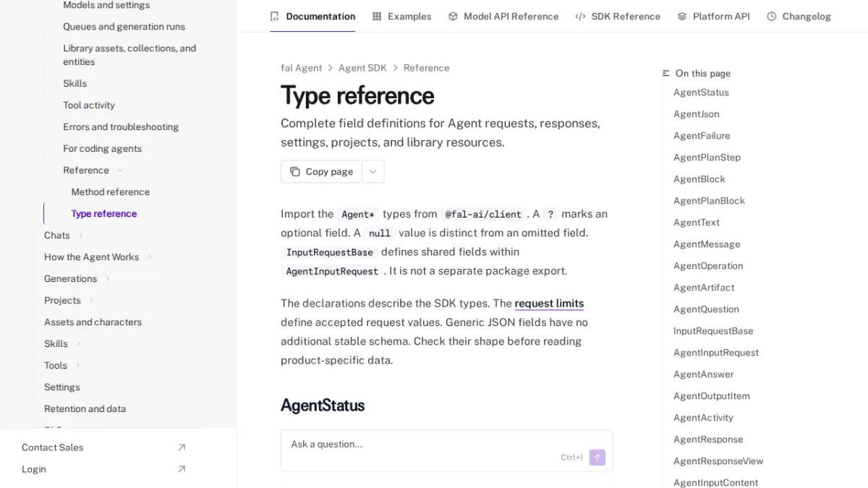Viewport: 868px width, 488px height.
Task: Expand the Tools sidebar chevron
Action: [x=78, y=365]
